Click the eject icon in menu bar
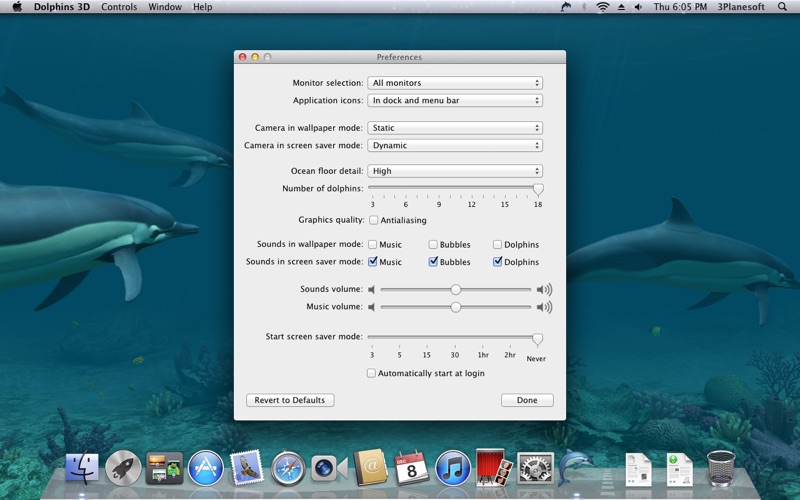The image size is (800, 500). pyautogui.click(x=621, y=7)
